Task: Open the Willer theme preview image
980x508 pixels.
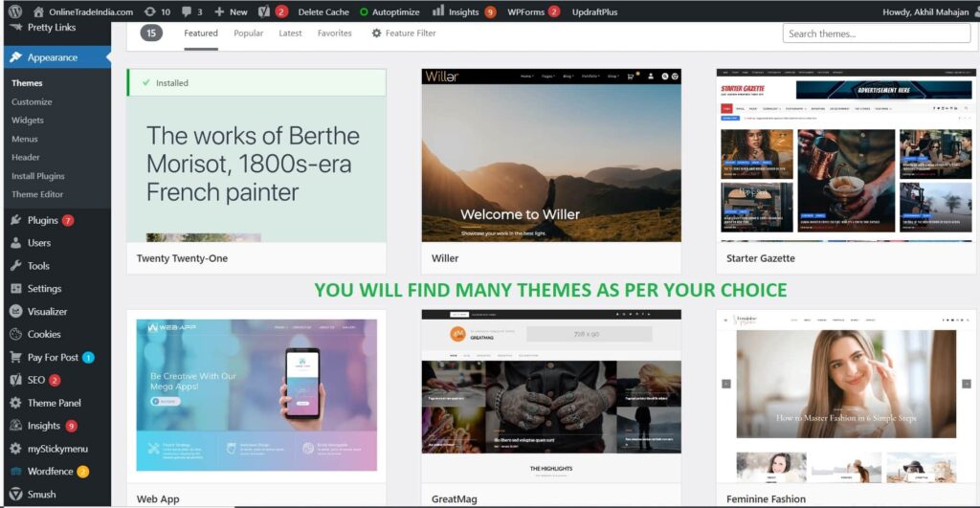Action: (551, 155)
